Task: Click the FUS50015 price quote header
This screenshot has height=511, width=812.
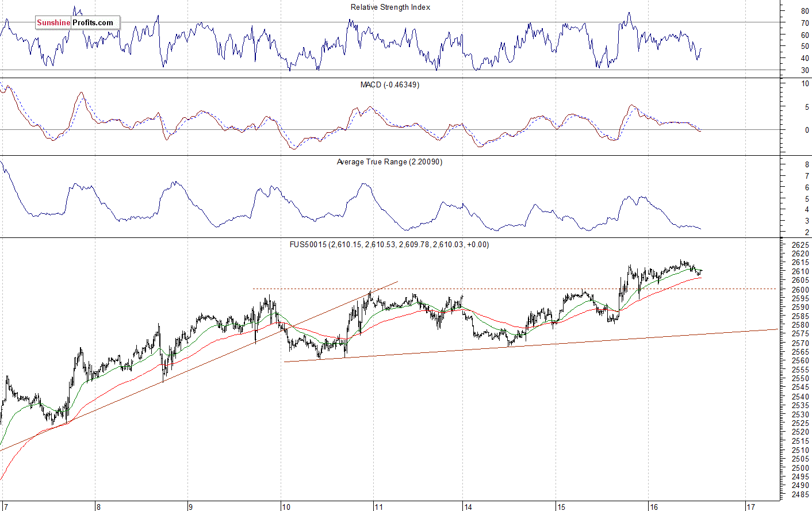Action: pyautogui.click(x=389, y=244)
